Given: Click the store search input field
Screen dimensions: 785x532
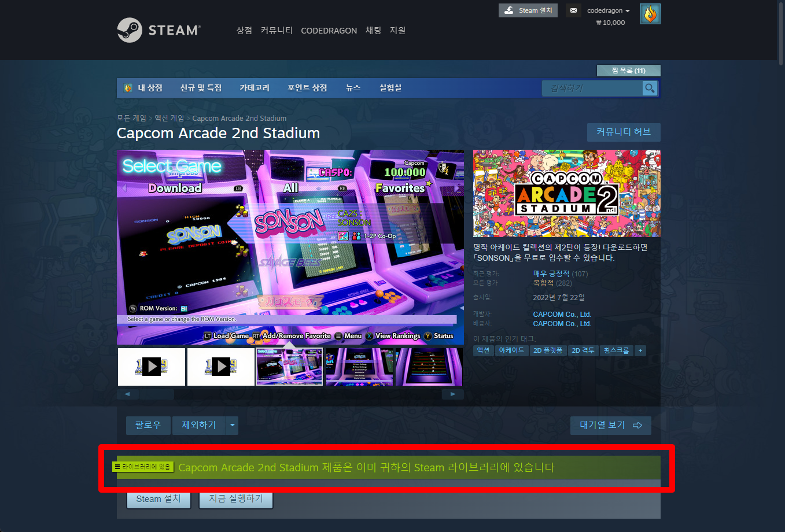Looking at the screenshot, I should [592, 88].
